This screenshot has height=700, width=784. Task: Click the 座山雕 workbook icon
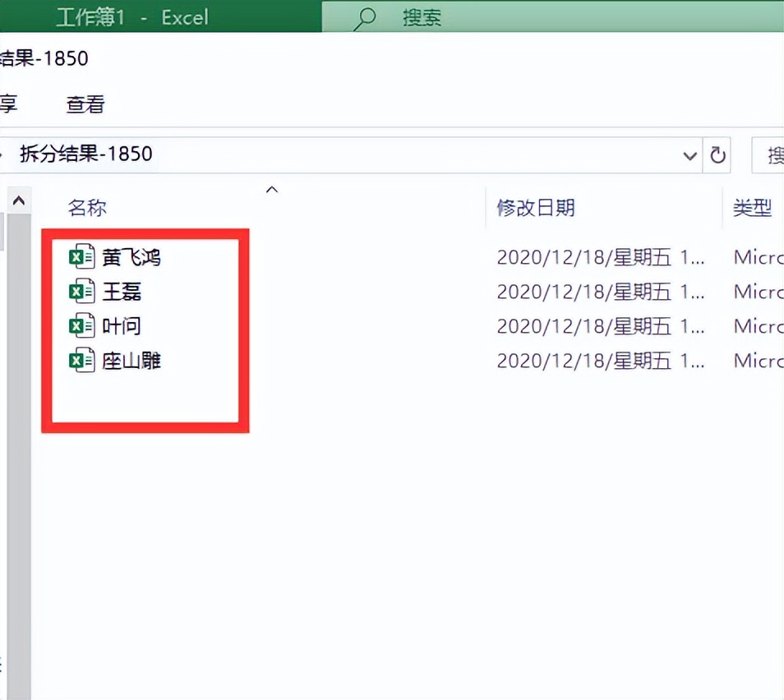coord(81,360)
